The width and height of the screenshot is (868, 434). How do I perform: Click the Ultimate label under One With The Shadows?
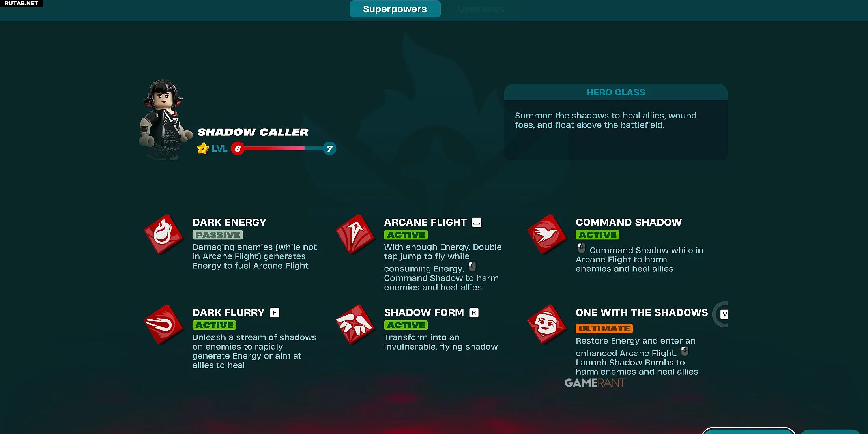[x=604, y=329]
